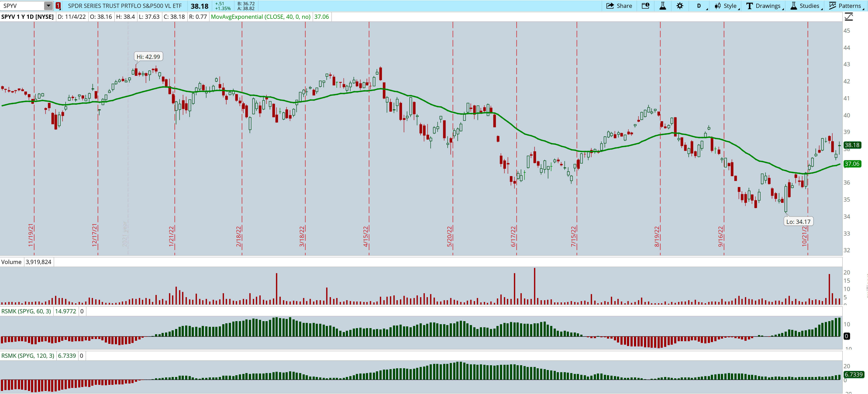The width and height of the screenshot is (868, 394).
Task: Click the Lo: 34.17 price bubble
Action: point(798,222)
